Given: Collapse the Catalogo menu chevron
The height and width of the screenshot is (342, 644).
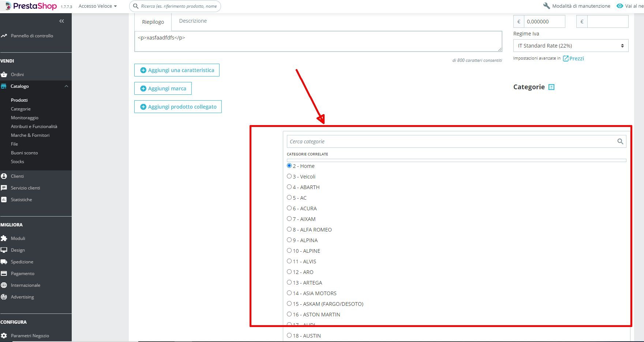Looking at the screenshot, I should coord(66,86).
